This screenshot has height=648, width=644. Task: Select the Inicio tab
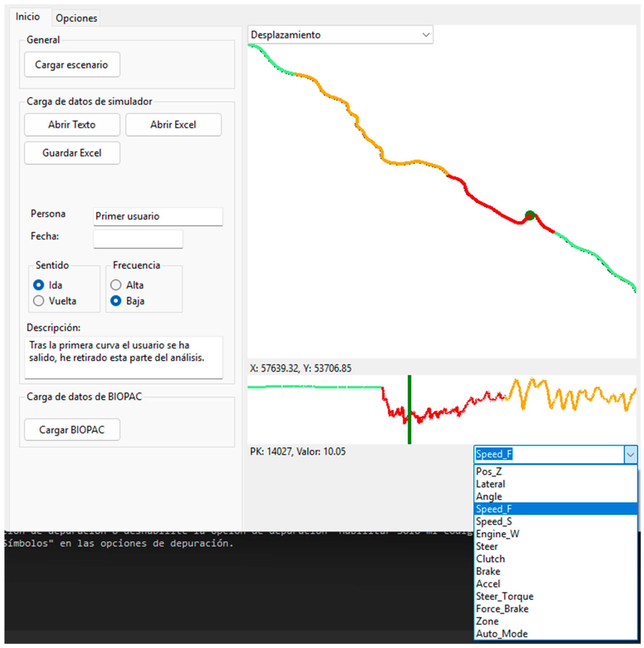coord(28,17)
